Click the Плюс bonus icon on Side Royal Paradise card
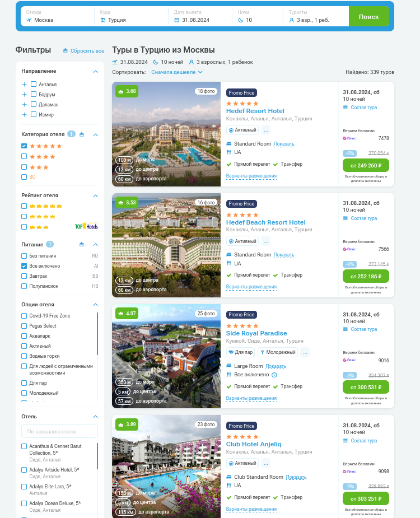The image size is (420, 518). click(x=349, y=360)
